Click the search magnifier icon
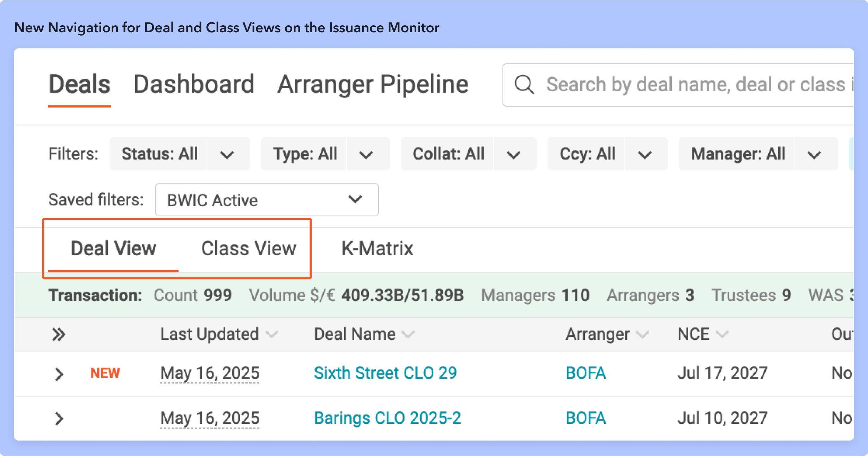This screenshot has height=456, width=868. pos(524,85)
